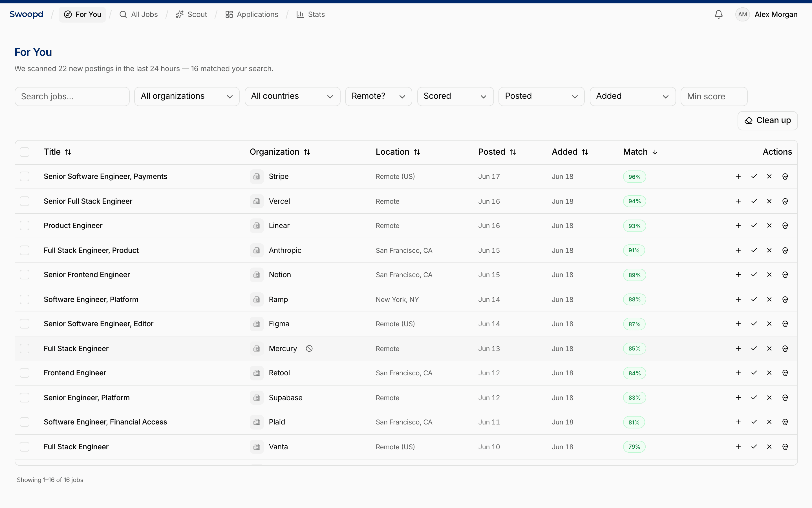
Task: Click the plus icon in the Notion row
Action: point(738,275)
